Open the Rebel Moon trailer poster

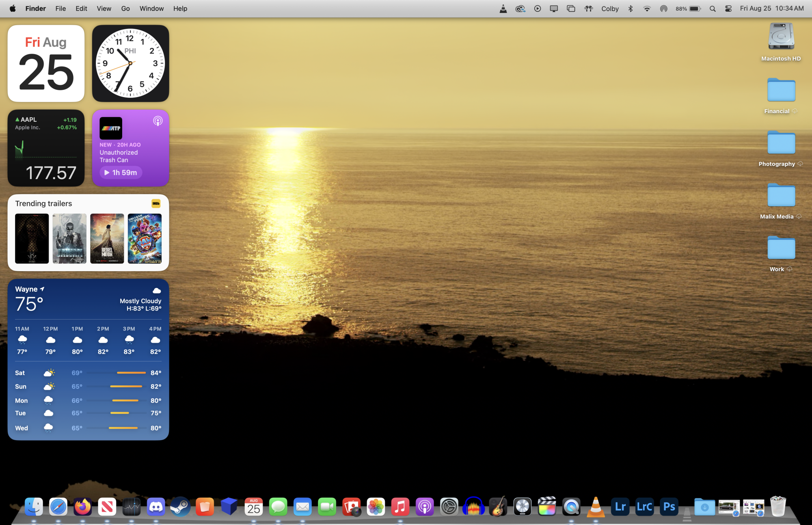point(107,238)
